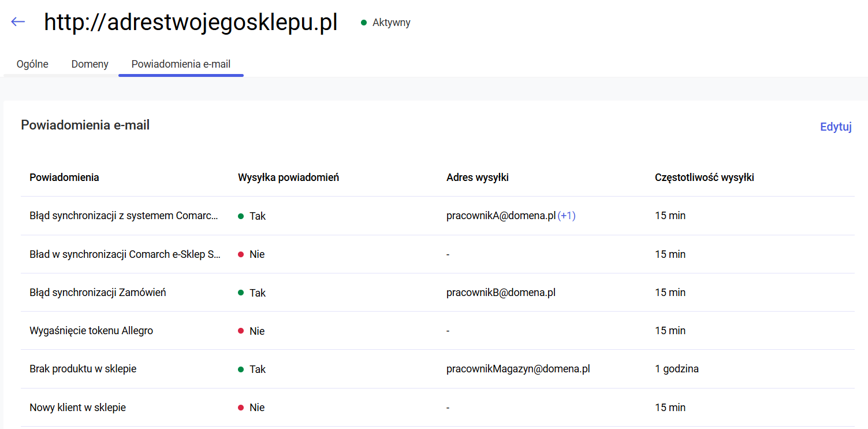This screenshot has height=429, width=868.
Task: Click the Błąd synchronizacji z systemem Comarc… row name
Action: [124, 216]
